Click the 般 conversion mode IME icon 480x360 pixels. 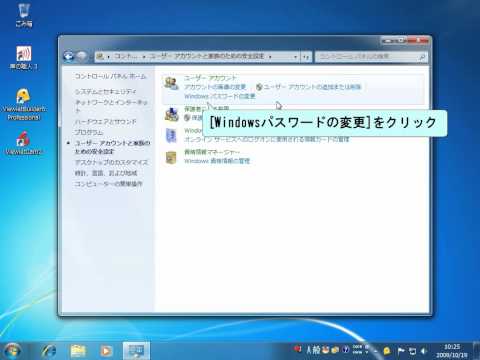[x=316, y=350]
